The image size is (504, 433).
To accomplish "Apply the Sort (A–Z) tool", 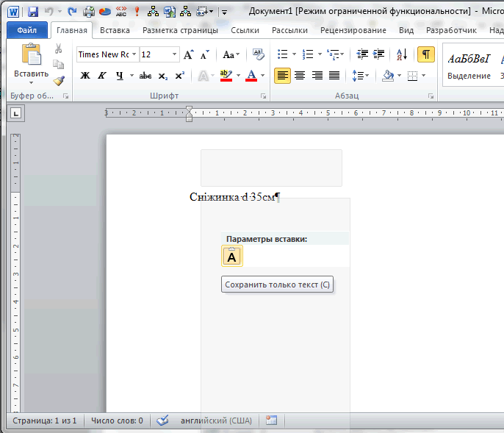I will (x=401, y=54).
